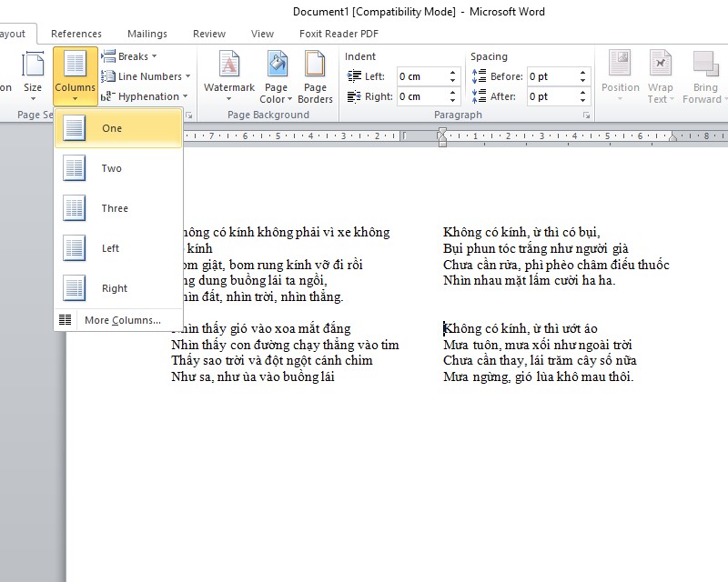Click the Breaks icon
728x582 pixels.
pos(108,56)
